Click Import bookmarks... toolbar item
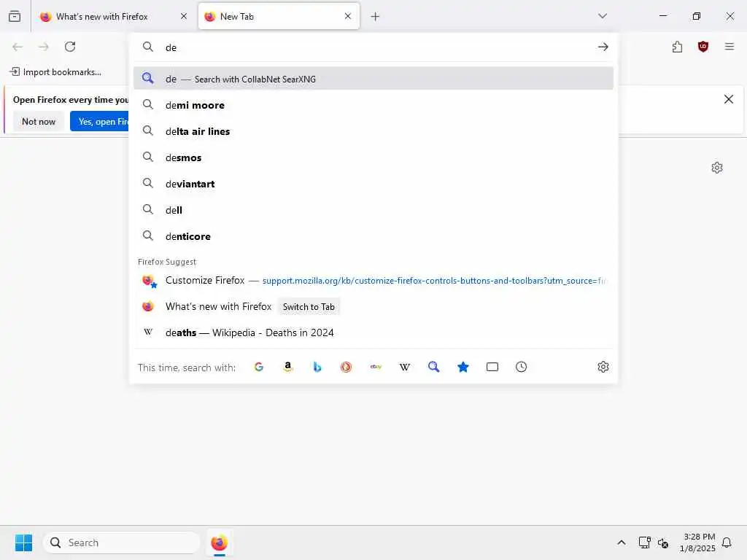The width and height of the screenshot is (747, 560). point(55,72)
